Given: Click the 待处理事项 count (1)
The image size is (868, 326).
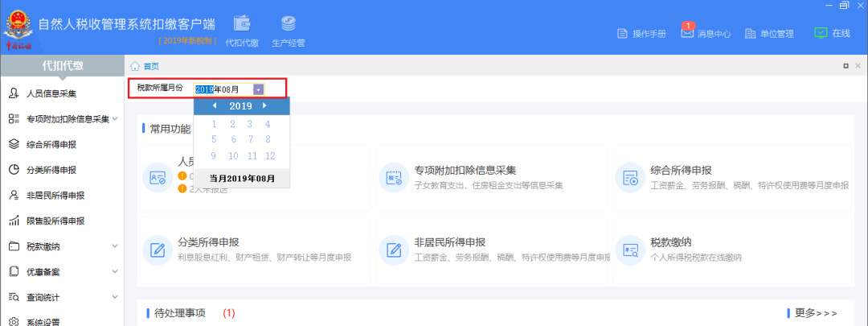Looking at the screenshot, I should [229, 313].
